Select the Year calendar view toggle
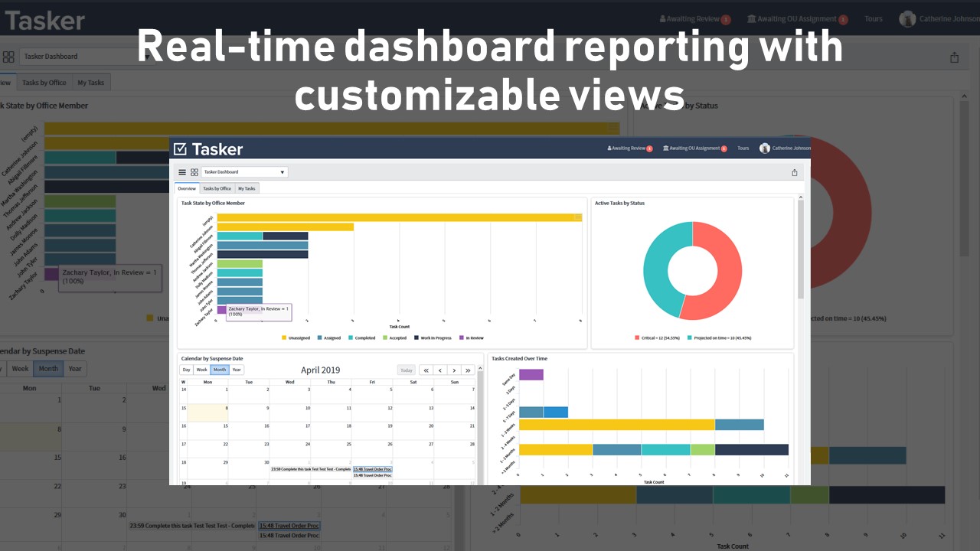Screen dimensions: 980x551 coord(237,370)
